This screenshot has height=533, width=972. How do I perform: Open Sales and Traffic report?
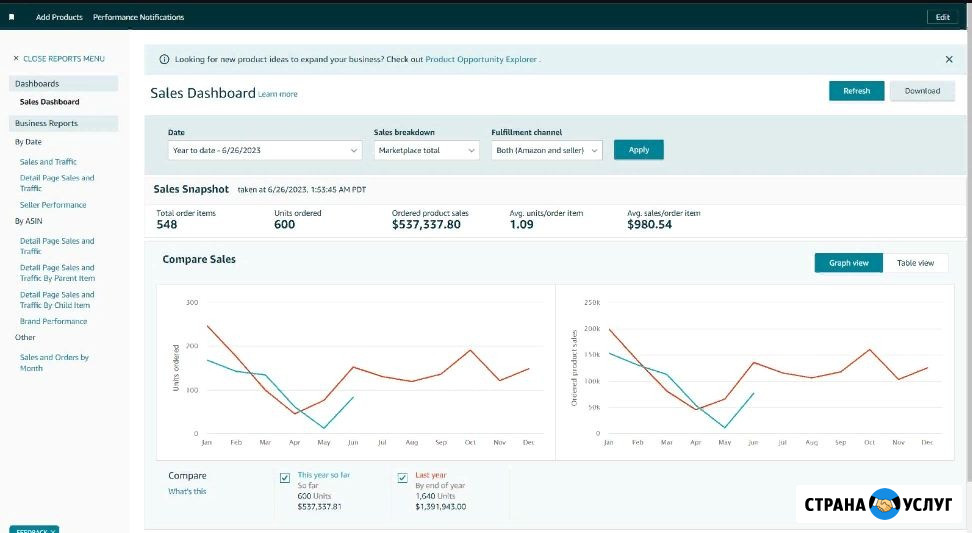[x=48, y=162]
